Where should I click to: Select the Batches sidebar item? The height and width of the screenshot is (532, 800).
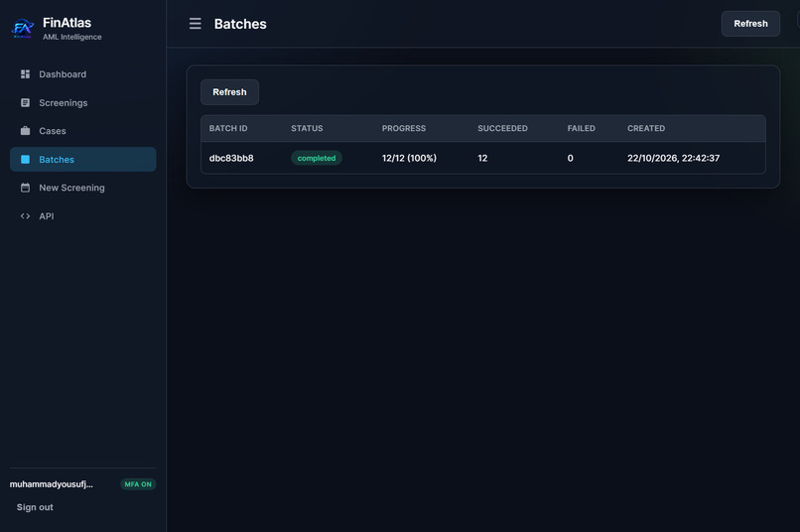pos(82,159)
